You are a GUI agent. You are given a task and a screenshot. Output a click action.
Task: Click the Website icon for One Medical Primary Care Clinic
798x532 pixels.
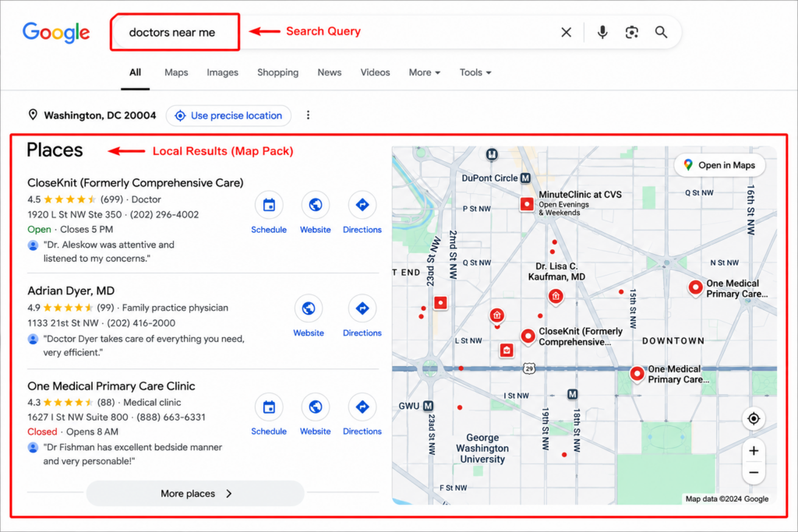click(x=315, y=407)
